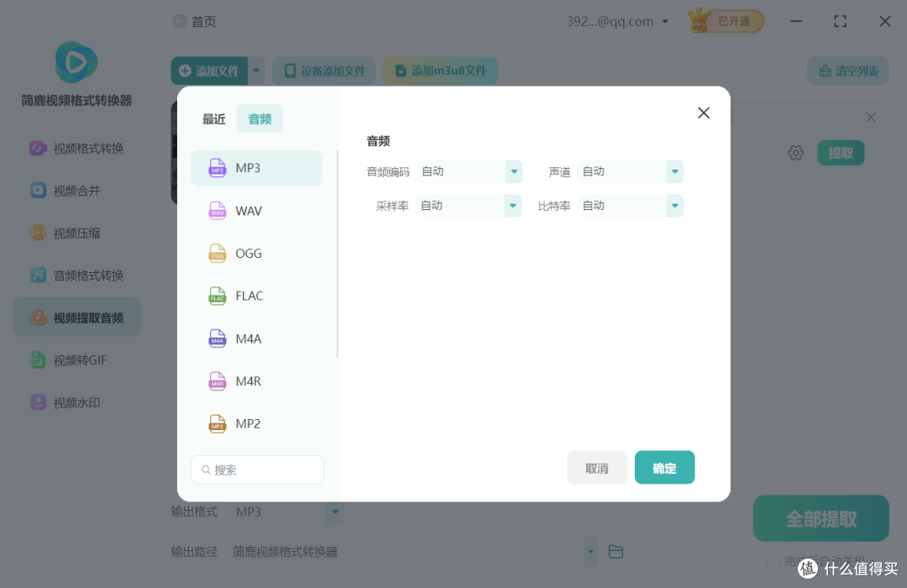Screen dimensions: 907x588
Task: Click the format 搜索 input field
Action: tap(258, 470)
